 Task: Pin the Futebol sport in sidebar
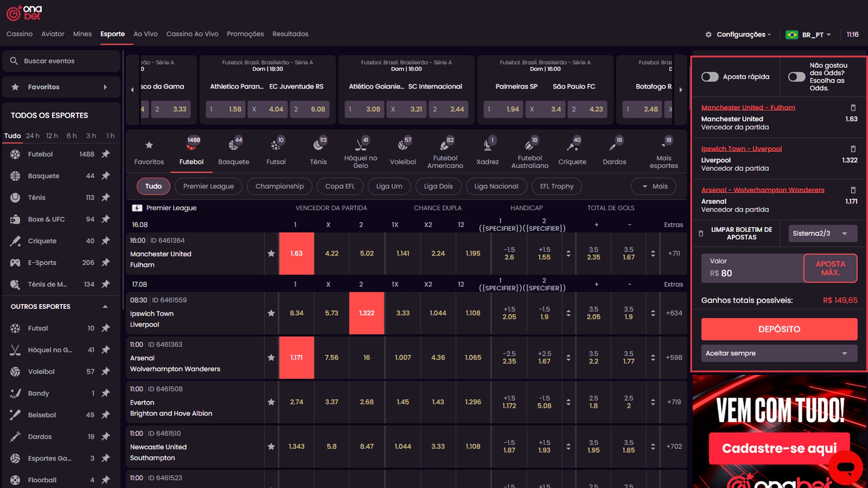tap(106, 154)
